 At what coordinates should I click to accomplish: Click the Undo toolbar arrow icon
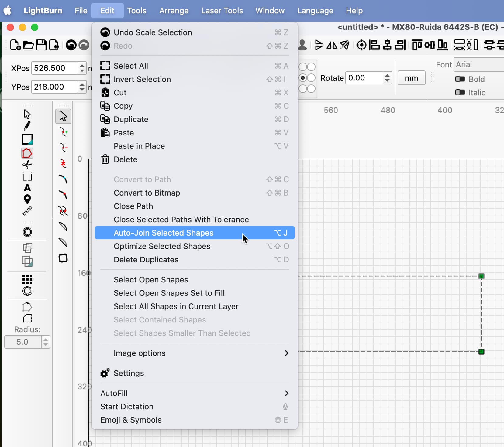click(x=71, y=45)
